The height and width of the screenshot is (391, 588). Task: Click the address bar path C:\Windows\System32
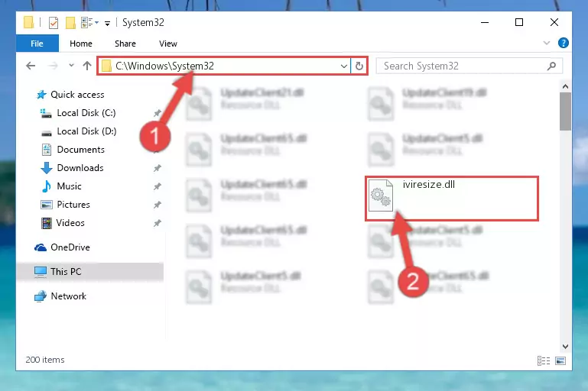pos(164,66)
